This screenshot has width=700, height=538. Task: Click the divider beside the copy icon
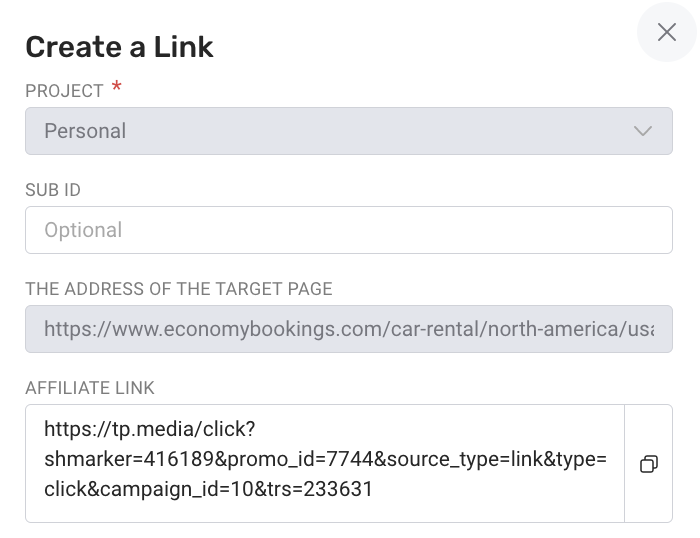(625, 463)
